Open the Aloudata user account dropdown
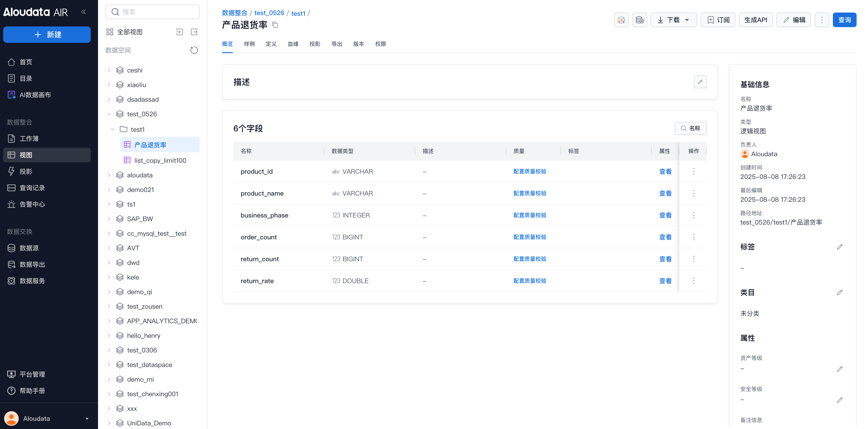This screenshot has height=429, width=868. pos(47,418)
